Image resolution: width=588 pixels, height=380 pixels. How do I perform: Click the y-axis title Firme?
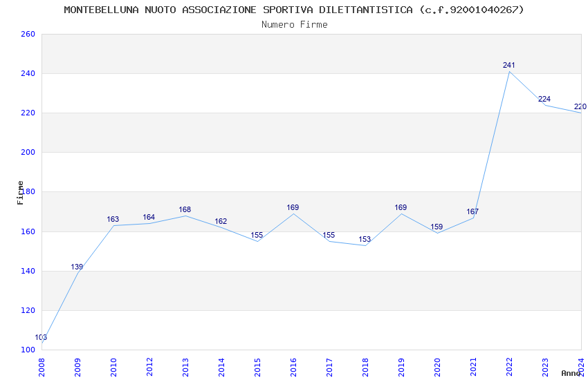pyautogui.click(x=20, y=193)
